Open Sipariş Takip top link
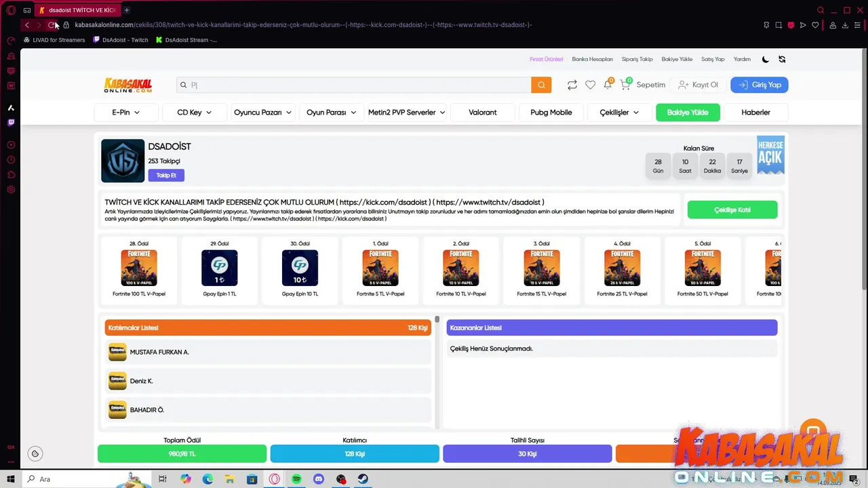This screenshot has height=488, width=868. [x=637, y=59]
